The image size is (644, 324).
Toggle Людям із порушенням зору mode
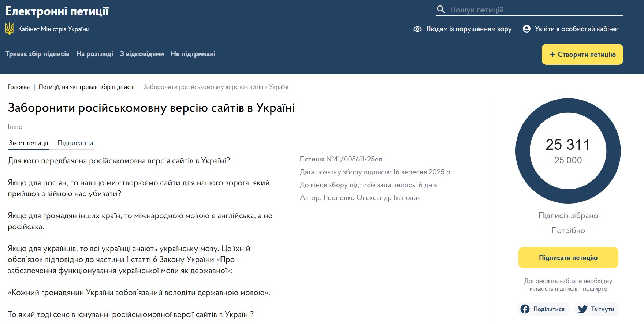[x=469, y=29]
